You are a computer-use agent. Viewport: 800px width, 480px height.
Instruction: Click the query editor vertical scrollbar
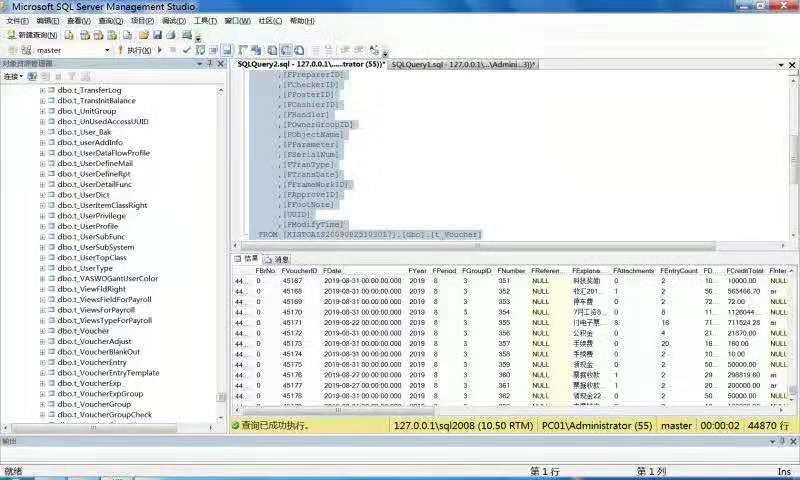[794, 157]
